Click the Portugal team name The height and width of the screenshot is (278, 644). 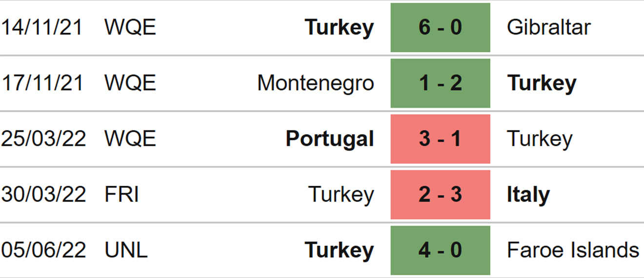[x=330, y=139]
